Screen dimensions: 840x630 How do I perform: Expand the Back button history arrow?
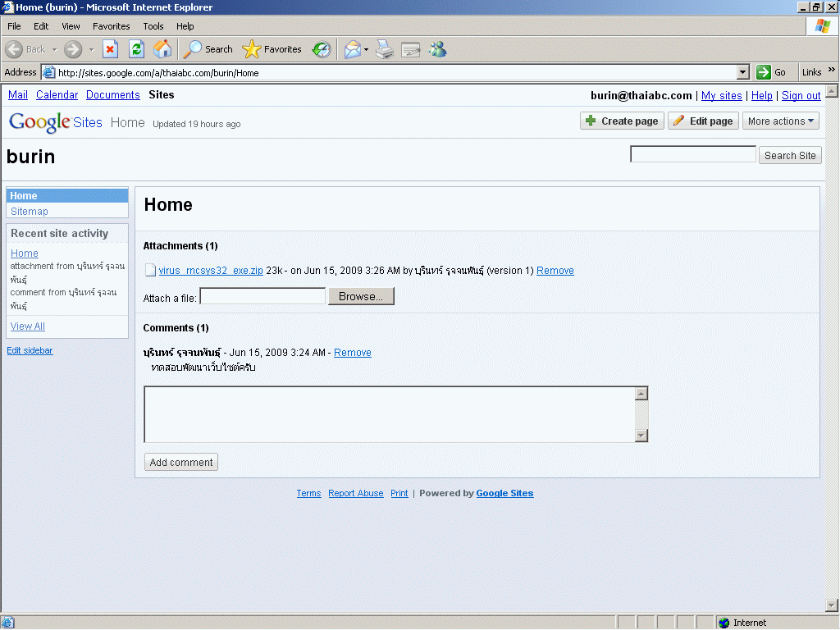(x=55, y=49)
